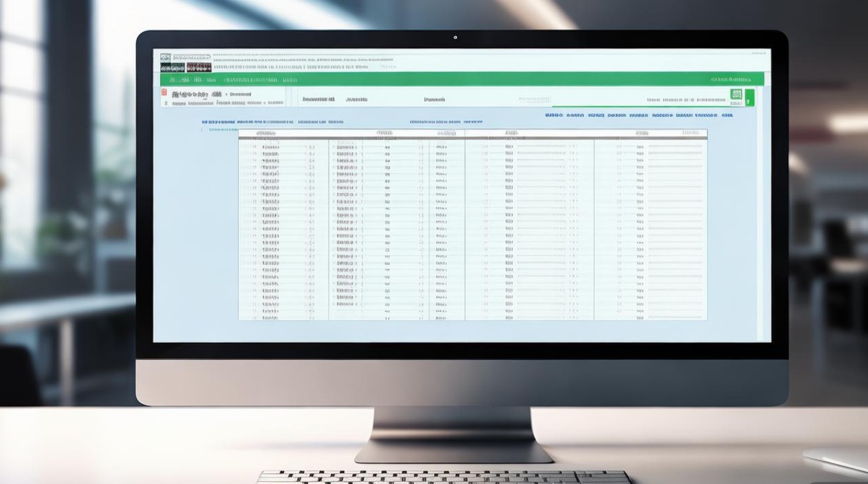
Task: Click the dark teal badge below the logo
Action: [172, 67]
